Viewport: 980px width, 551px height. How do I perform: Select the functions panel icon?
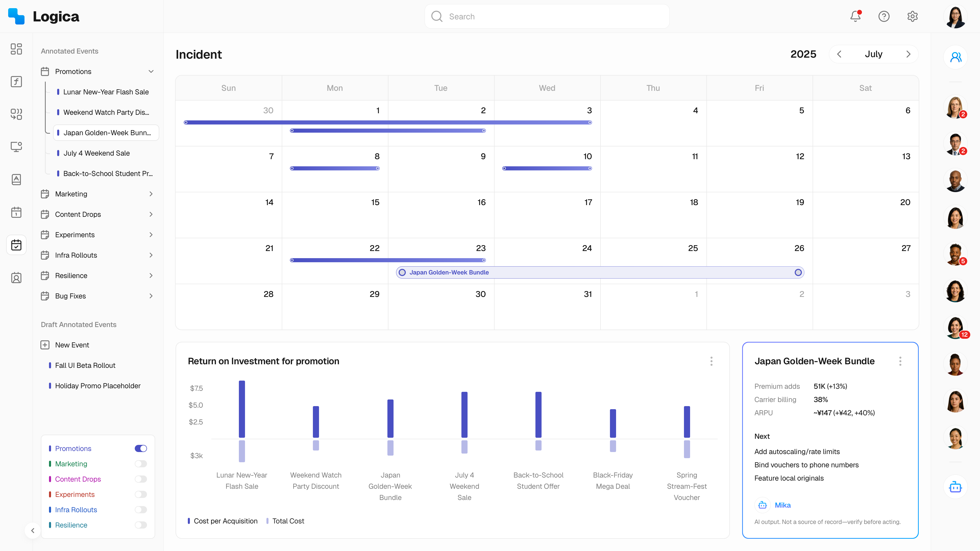[16, 81]
